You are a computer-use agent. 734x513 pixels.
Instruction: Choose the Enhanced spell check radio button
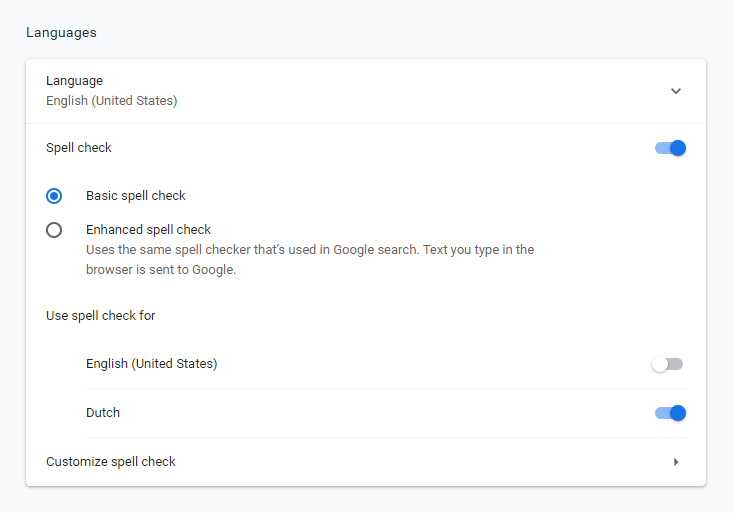click(x=54, y=230)
